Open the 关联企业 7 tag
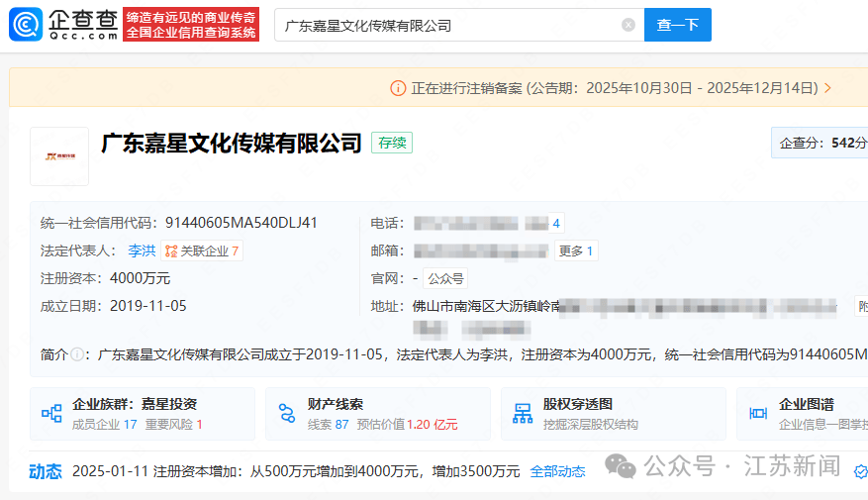Screen dimensions: 868x500 pyautogui.click(x=202, y=250)
